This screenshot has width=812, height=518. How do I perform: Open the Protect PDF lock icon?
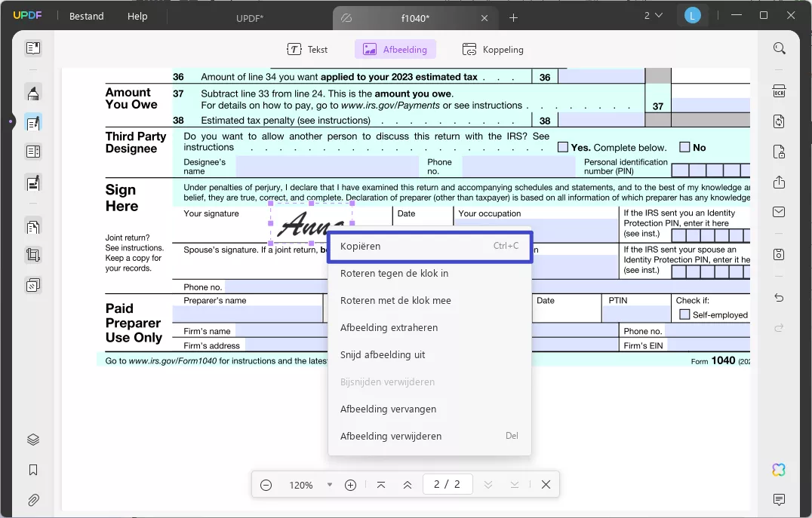pos(779,152)
